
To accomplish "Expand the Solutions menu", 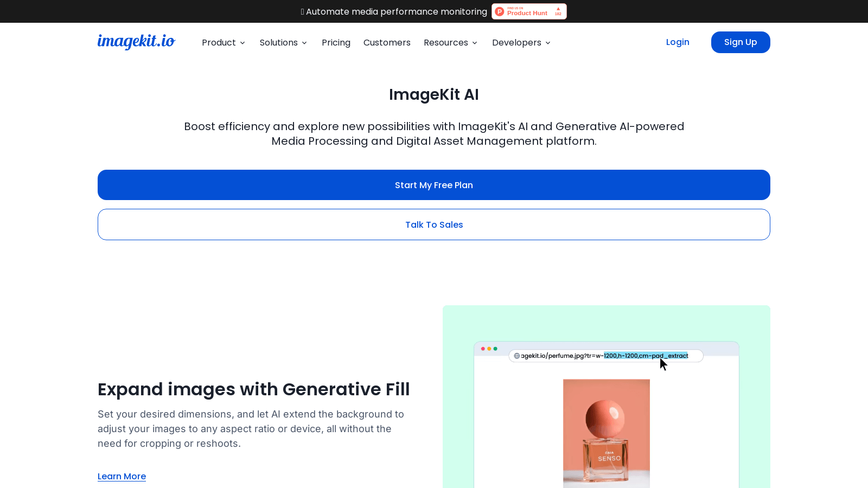I will 283,42.
